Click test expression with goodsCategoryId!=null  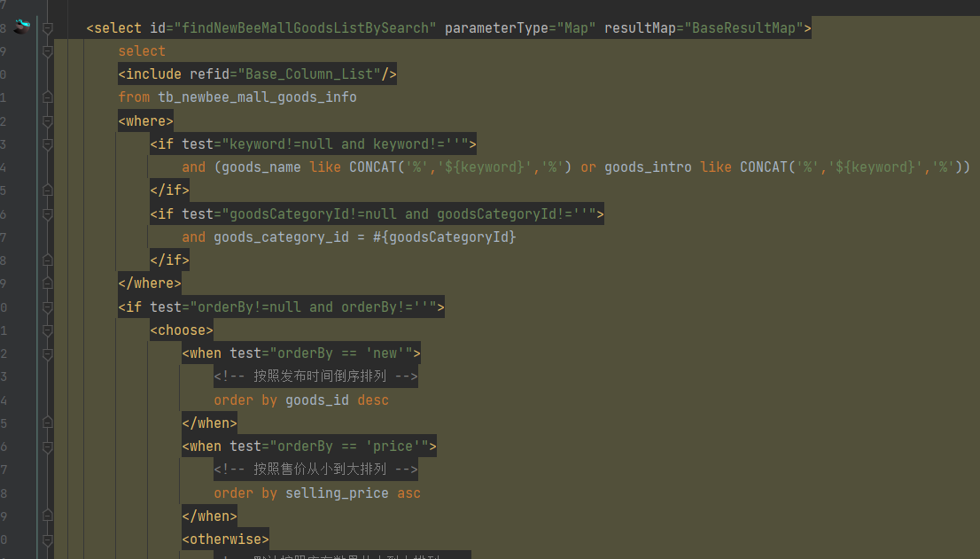pyautogui.click(x=408, y=214)
